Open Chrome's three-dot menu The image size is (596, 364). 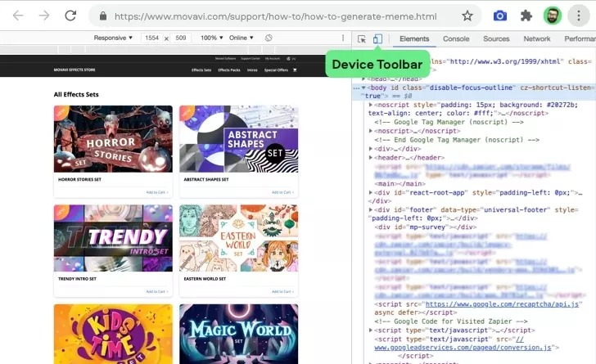click(579, 16)
